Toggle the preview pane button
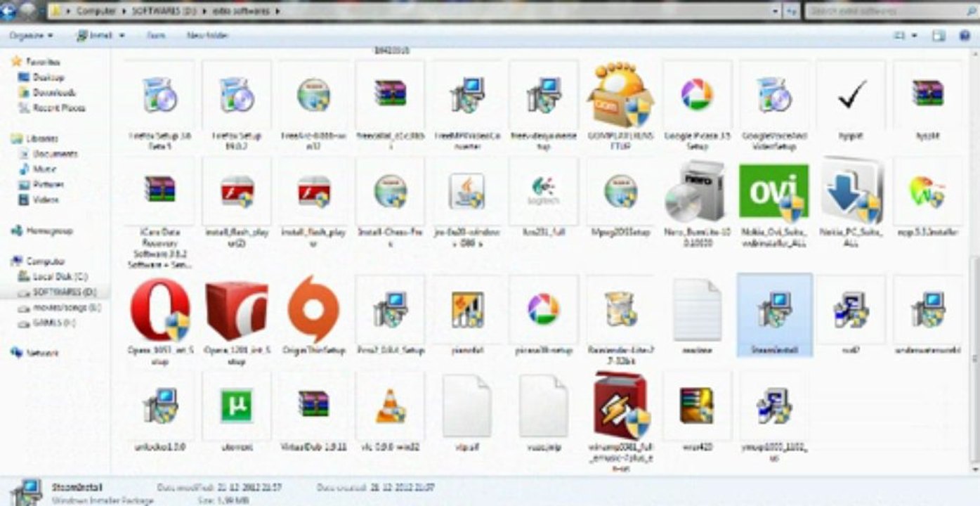The width and height of the screenshot is (980, 506). coord(939,35)
